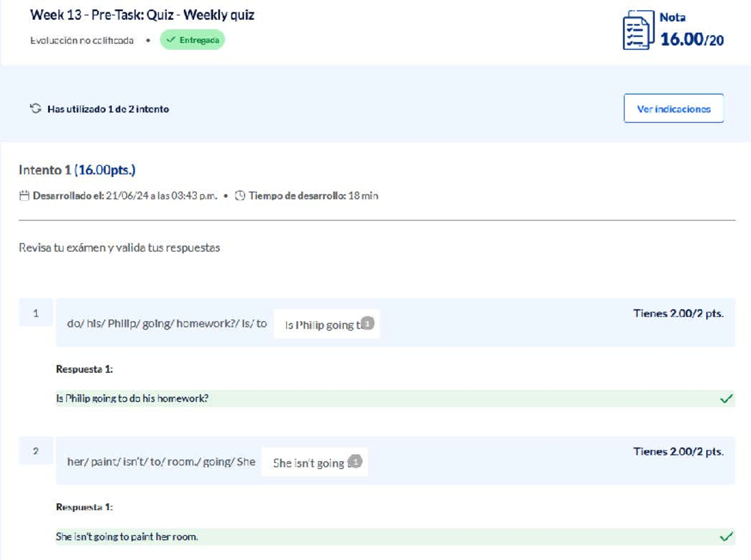Viewport: 751px width, 560px height.
Task: Click the Nota document icon
Action: tap(638, 29)
